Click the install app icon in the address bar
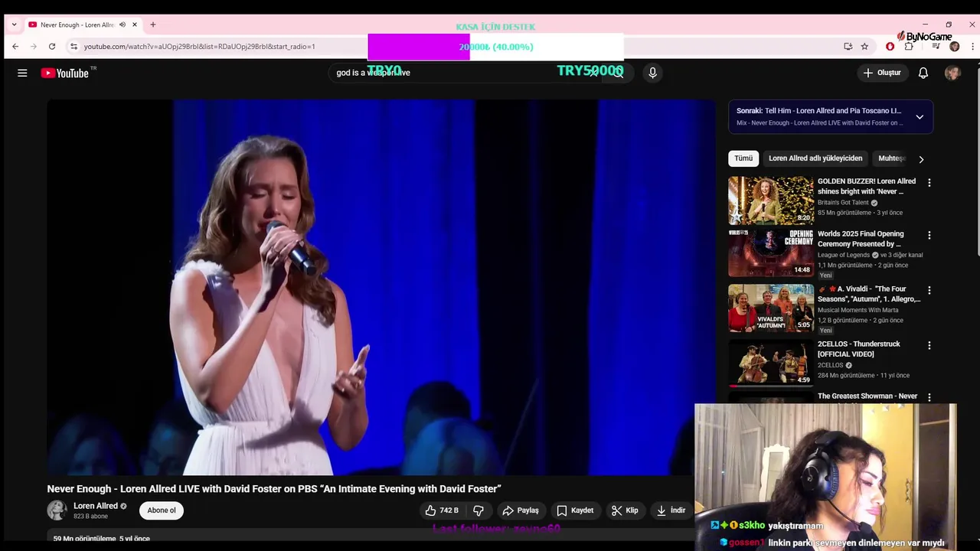Screen dimensions: 980x551 click(848, 47)
